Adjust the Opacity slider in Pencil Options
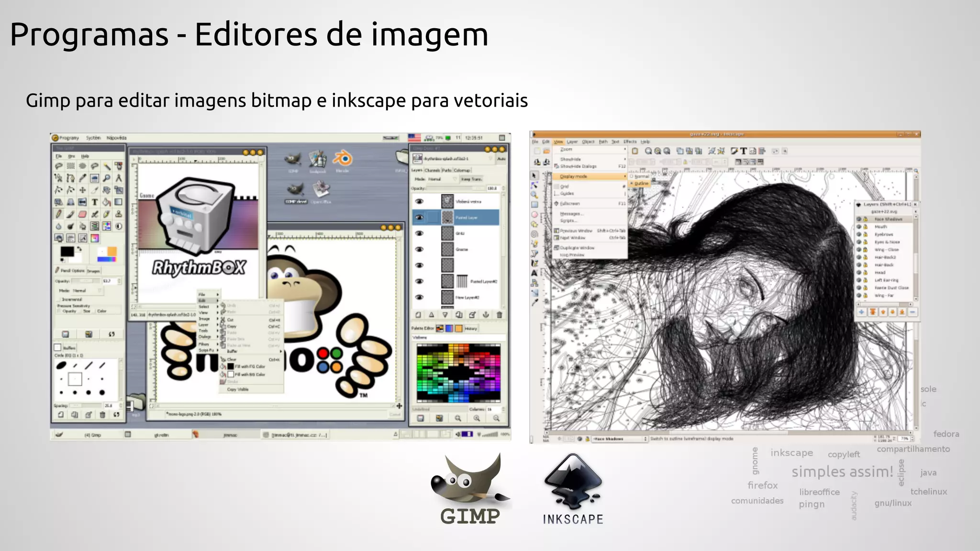980x551 pixels. [x=86, y=281]
